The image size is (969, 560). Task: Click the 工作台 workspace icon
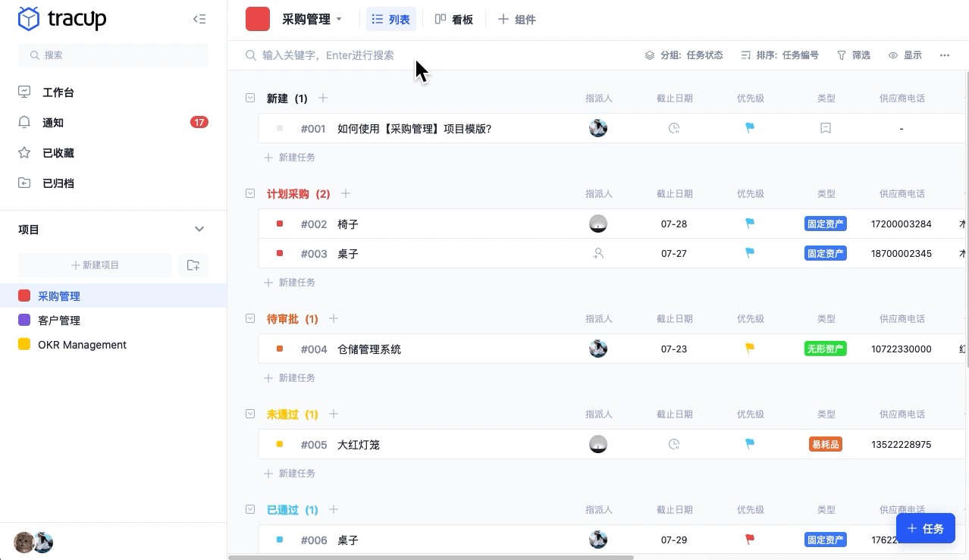tap(26, 92)
